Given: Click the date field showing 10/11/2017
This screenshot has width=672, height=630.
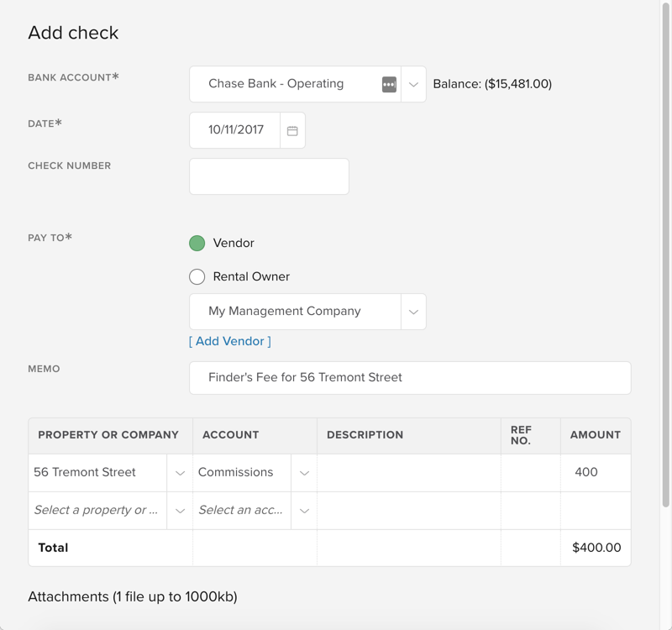Looking at the screenshot, I should [x=236, y=130].
